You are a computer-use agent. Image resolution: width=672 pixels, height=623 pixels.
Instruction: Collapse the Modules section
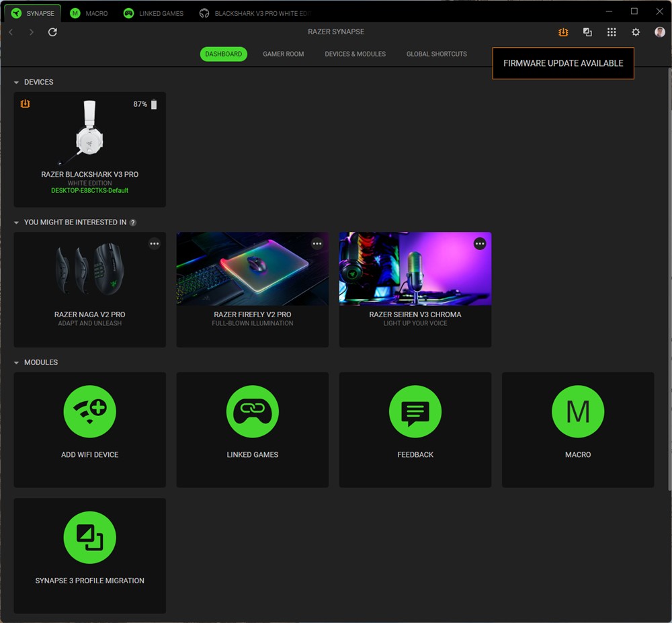click(x=17, y=363)
